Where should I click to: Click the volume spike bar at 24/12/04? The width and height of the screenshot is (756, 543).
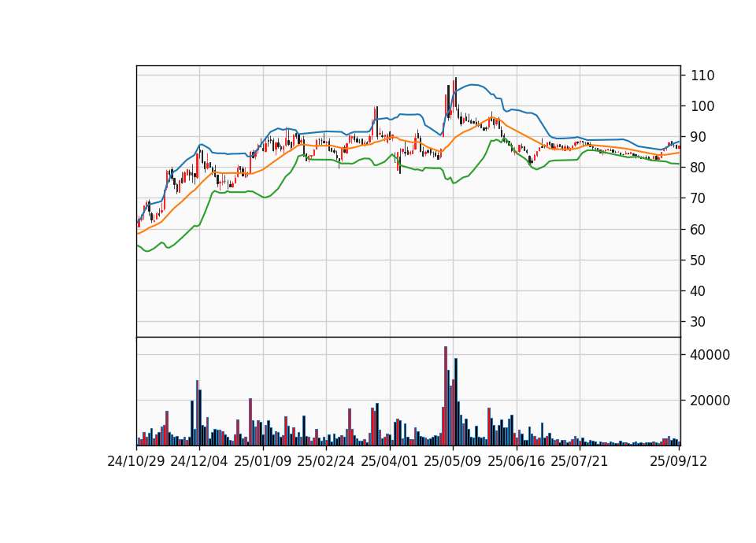197,412
